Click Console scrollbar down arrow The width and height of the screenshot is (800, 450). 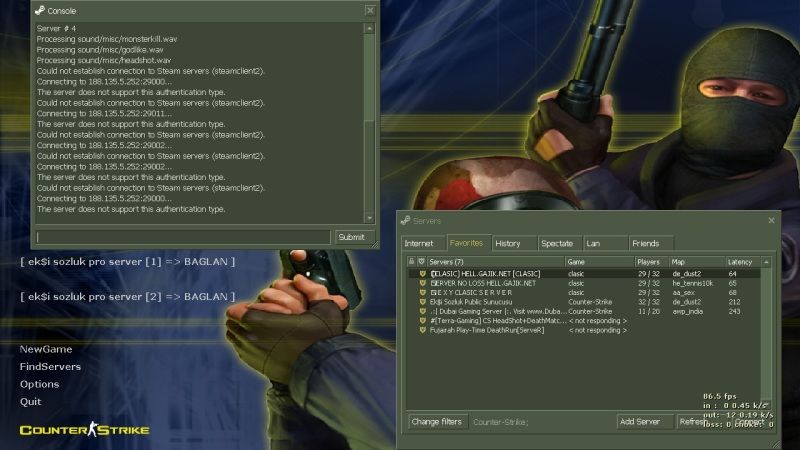[370, 218]
